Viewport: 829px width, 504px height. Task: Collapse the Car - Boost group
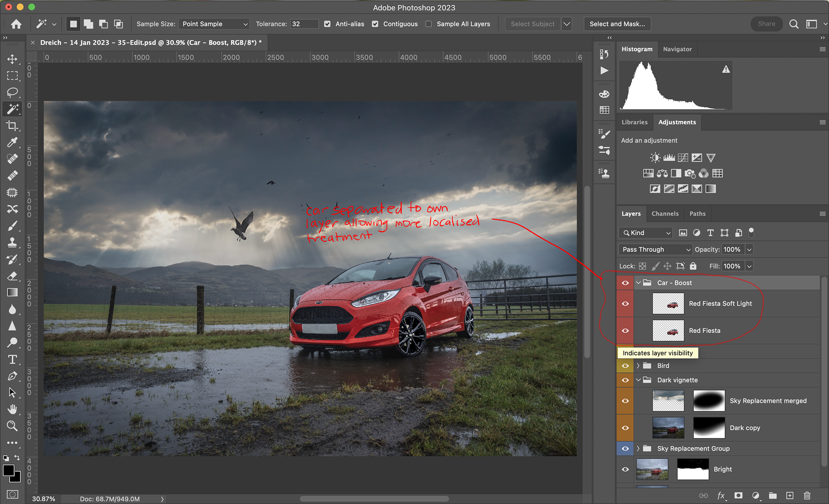pos(638,283)
